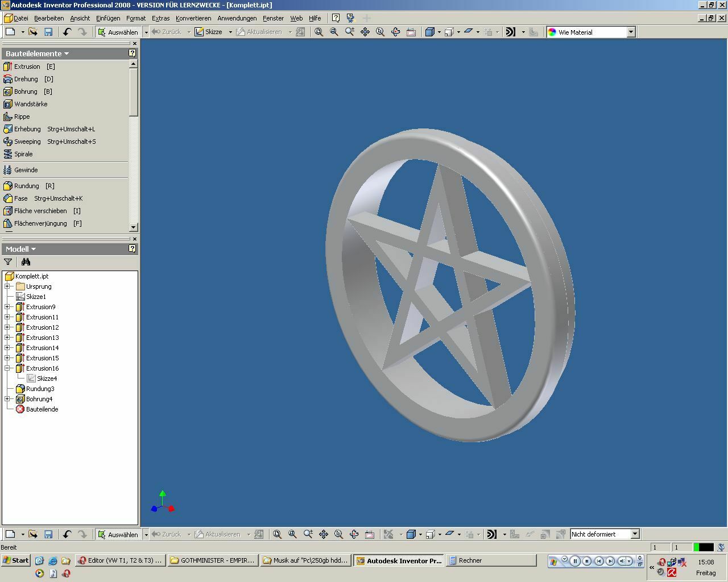Image resolution: width=728 pixels, height=582 pixels.
Task: Close the Bauteilelemente panel
Action: (135, 43)
